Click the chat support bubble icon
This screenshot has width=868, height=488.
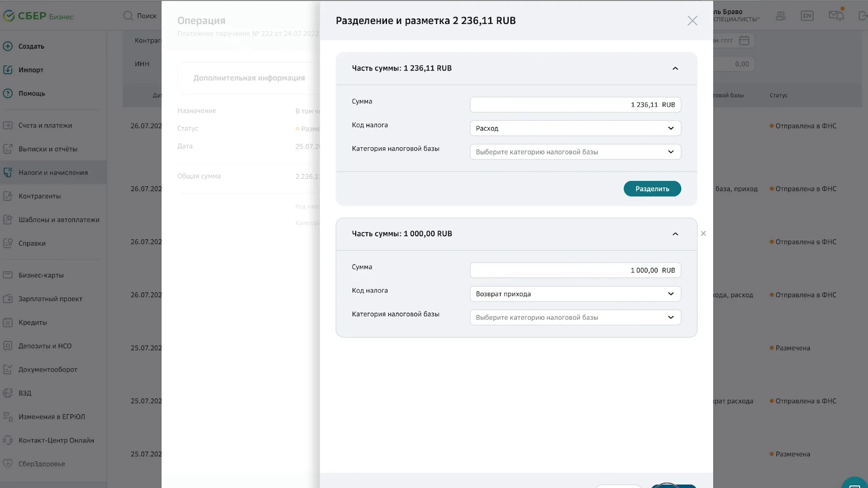(854, 484)
